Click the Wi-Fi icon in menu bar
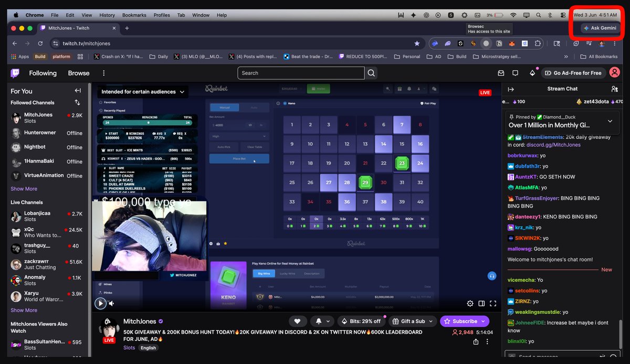This screenshot has height=364, width=630. 513,15
